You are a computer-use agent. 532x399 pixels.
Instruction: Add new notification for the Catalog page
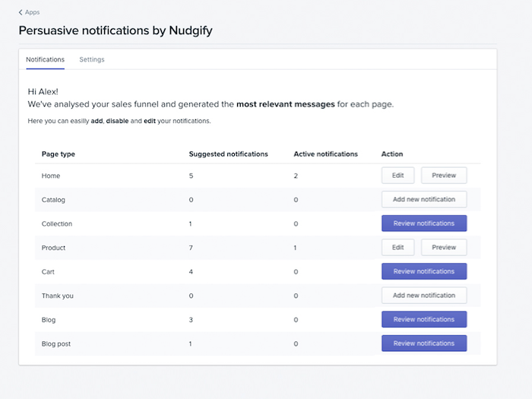(x=424, y=199)
